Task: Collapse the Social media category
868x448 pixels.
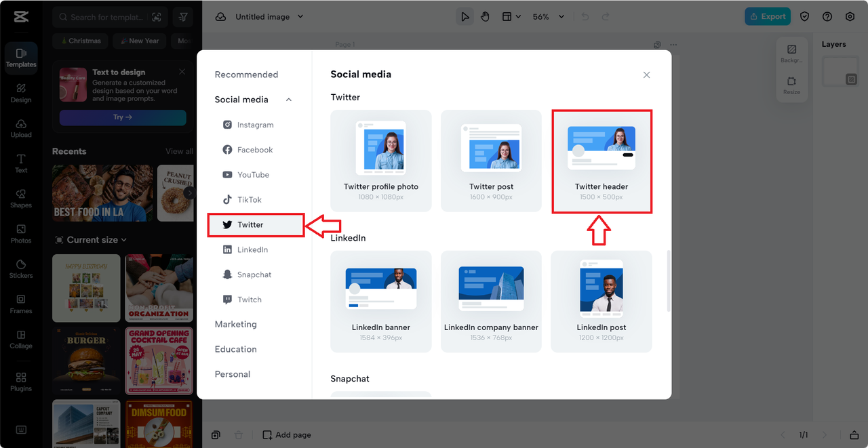Action: 289,100
